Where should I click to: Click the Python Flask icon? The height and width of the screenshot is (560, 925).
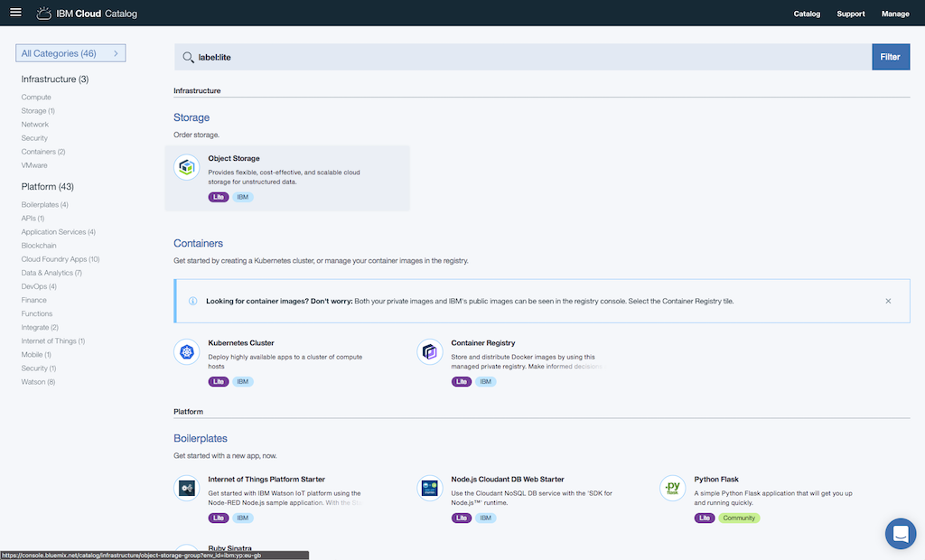[x=673, y=489]
